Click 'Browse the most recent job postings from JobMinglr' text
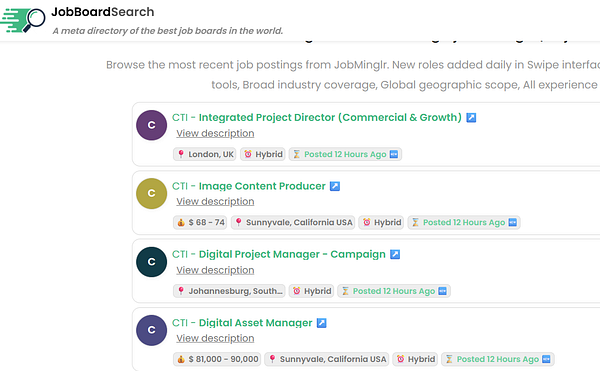 pyautogui.click(x=247, y=65)
